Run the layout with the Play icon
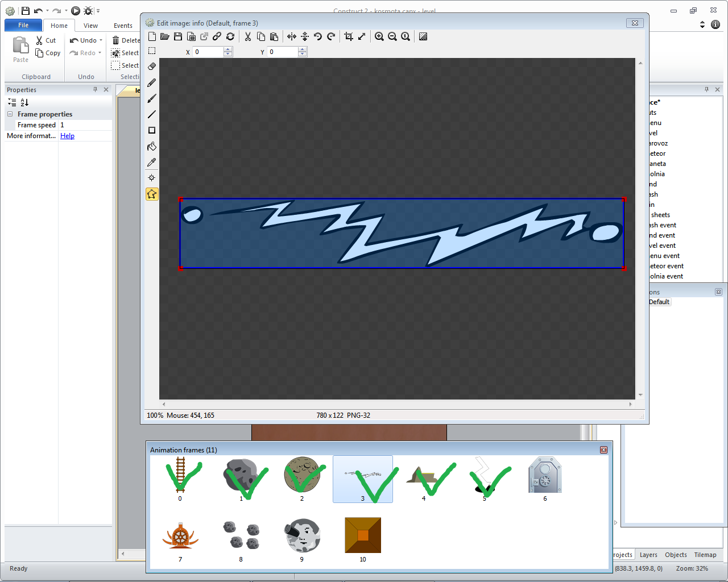Image resolution: width=728 pixels, height=582 pixels. [x=76, y=11]
